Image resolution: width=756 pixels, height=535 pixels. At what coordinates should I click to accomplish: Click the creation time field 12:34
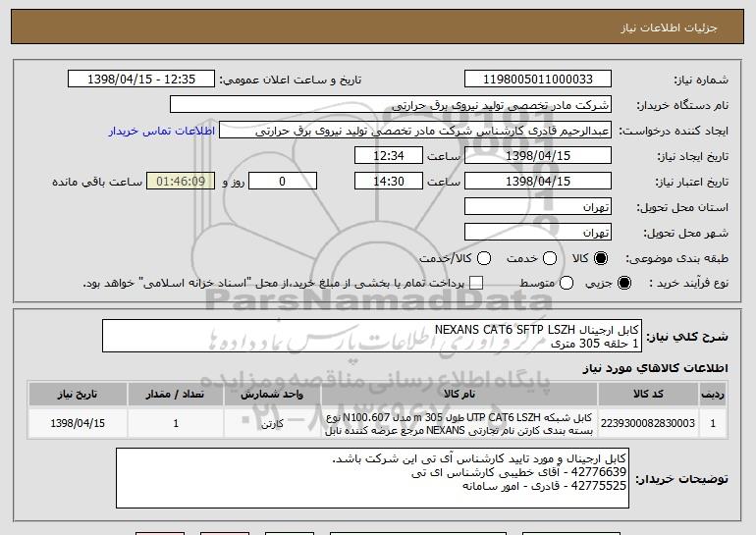(389, 156)
